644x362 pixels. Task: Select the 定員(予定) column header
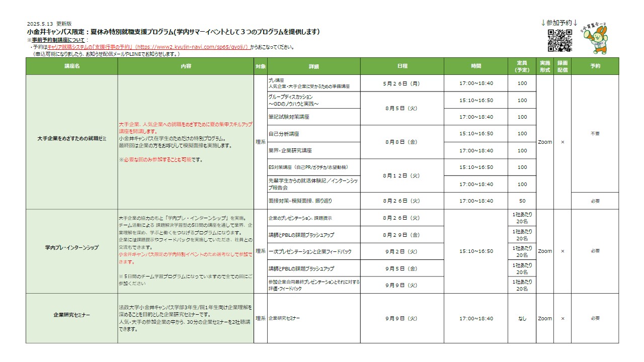(x=522, y=66)
